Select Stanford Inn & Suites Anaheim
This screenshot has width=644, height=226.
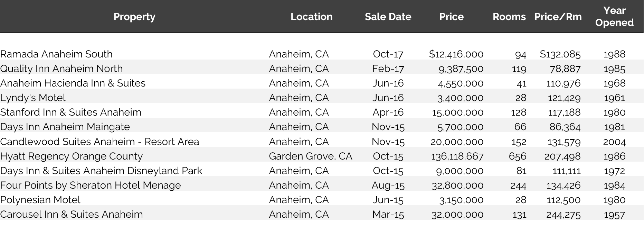(x=71, y=112)
